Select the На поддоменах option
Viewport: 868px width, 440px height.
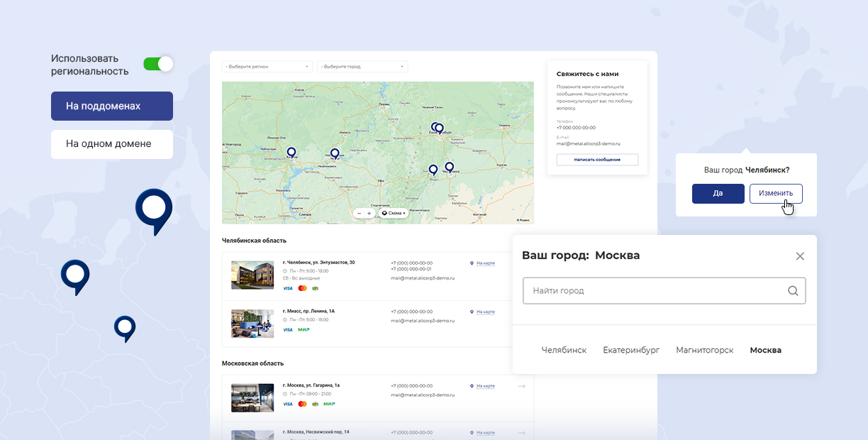[x=111, y=106]
